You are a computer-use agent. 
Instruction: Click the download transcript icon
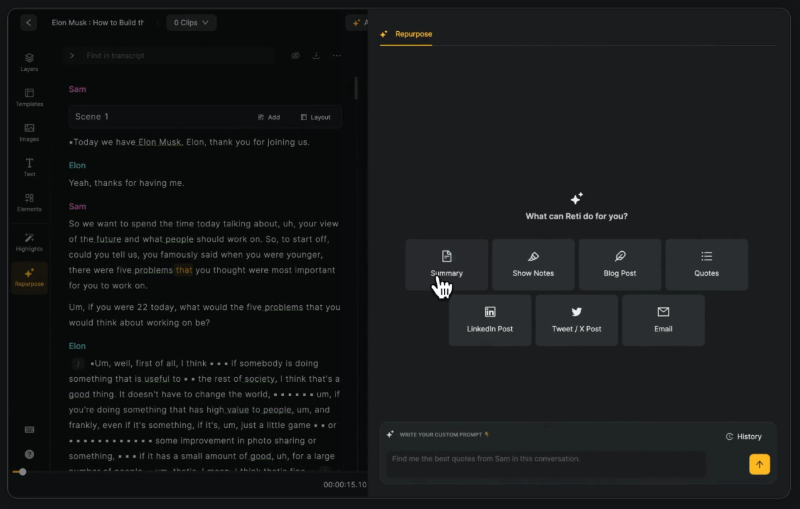coord(316,56)
